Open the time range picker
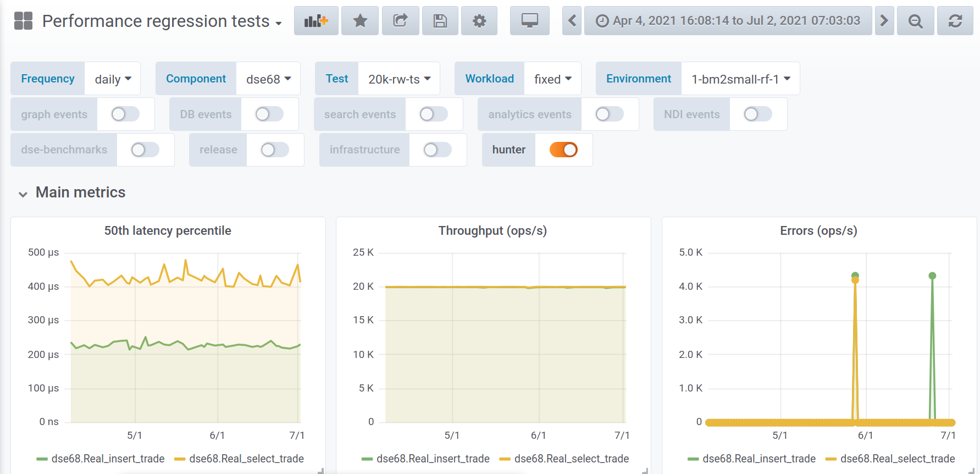 (728, 21)
